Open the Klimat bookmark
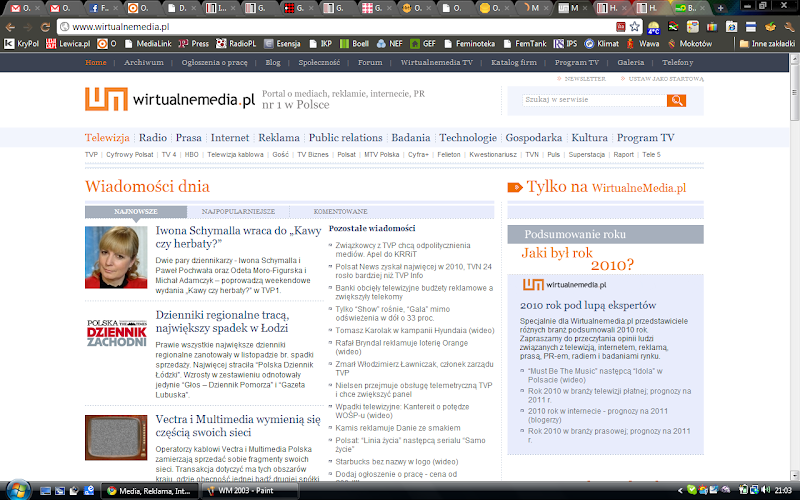Screen dimensions: 800x500 tap(602, 44)
